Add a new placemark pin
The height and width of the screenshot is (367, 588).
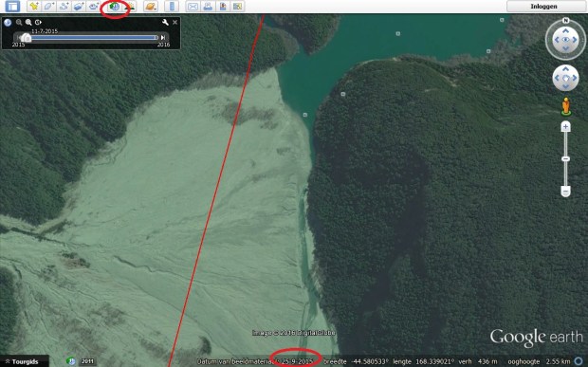coord(34,6)
